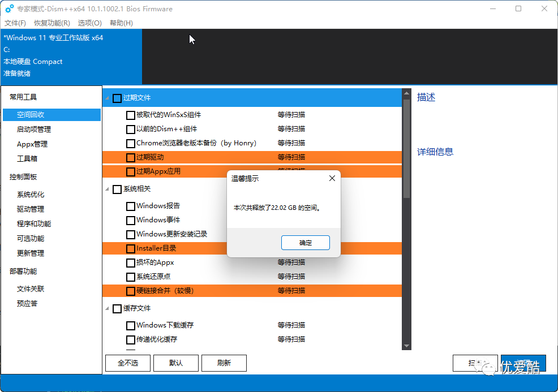Click the 常用工具 sidebar header
Image resolution: width=558 pixels, height=392 pixels.
pos(23,97)
